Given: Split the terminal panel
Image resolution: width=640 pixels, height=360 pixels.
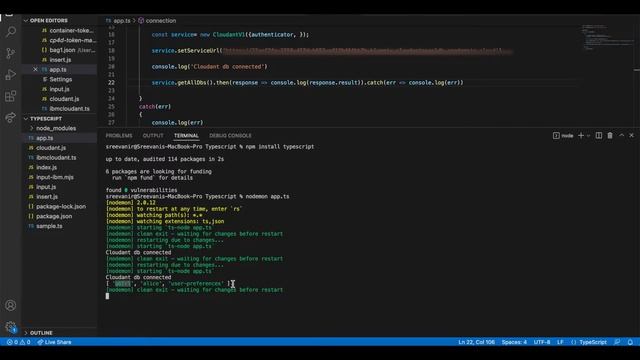Looking at the screenshot, I should tap(598, 136).
